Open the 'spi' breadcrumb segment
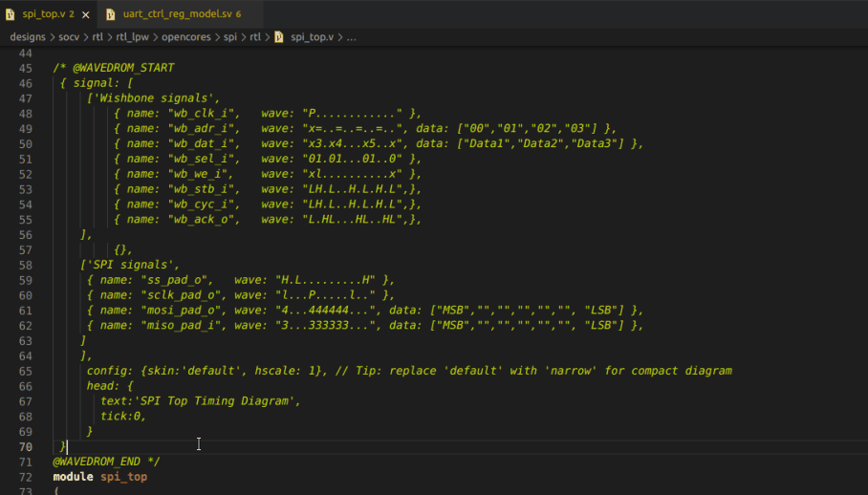Image resolution: width=868 pixels, height=495 pixels. (x=232, y=37)
